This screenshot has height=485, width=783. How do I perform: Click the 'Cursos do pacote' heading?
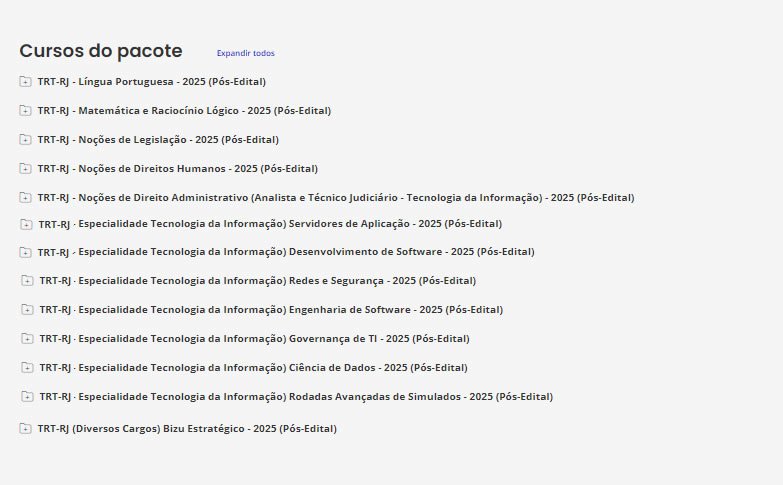point(101,51)
